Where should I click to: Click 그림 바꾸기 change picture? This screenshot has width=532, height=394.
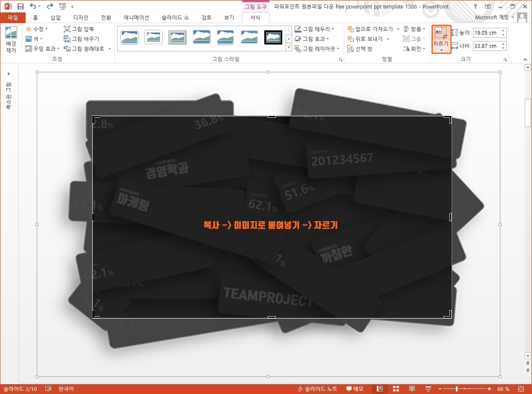(x=81, y=39)
